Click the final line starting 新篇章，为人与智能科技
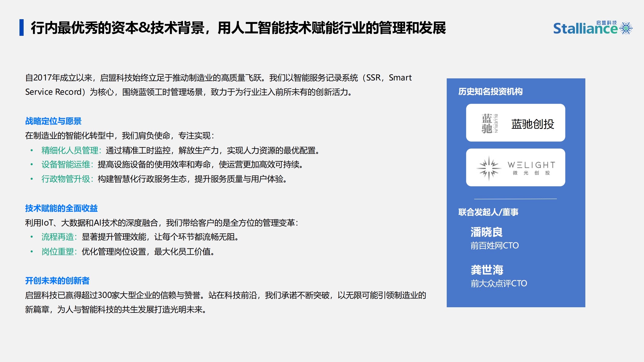The width and height of the screenshot is (644, 362). tap(116, 309)
